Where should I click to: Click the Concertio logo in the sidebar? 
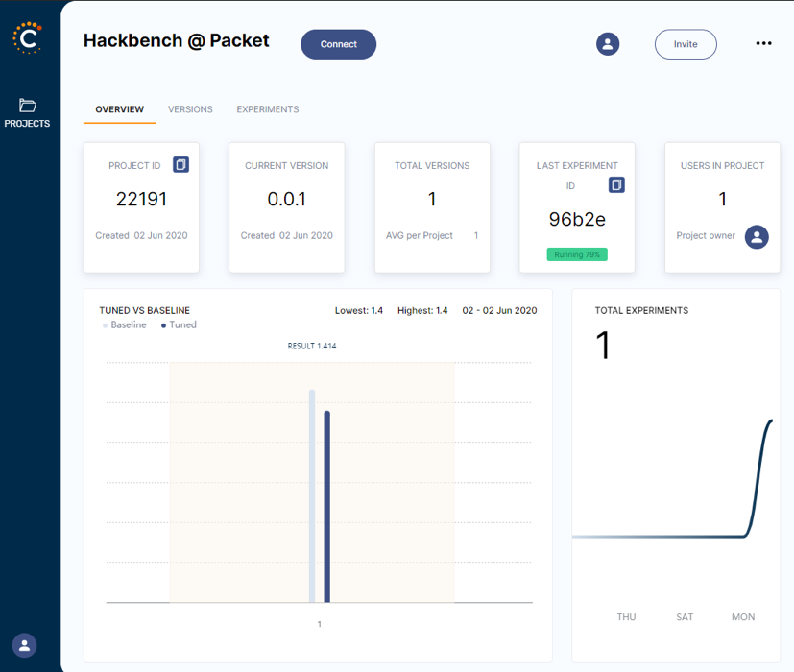[x=27, y=37]
